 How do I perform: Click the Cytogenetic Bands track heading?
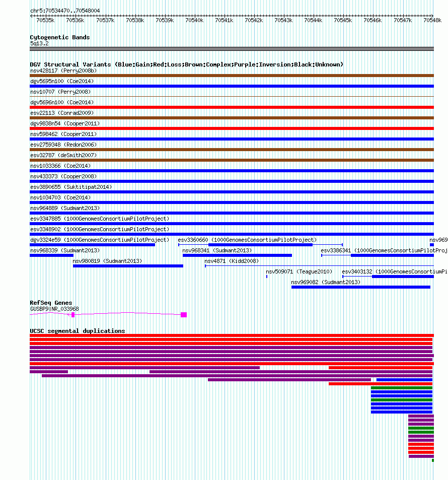pos(60,37)
